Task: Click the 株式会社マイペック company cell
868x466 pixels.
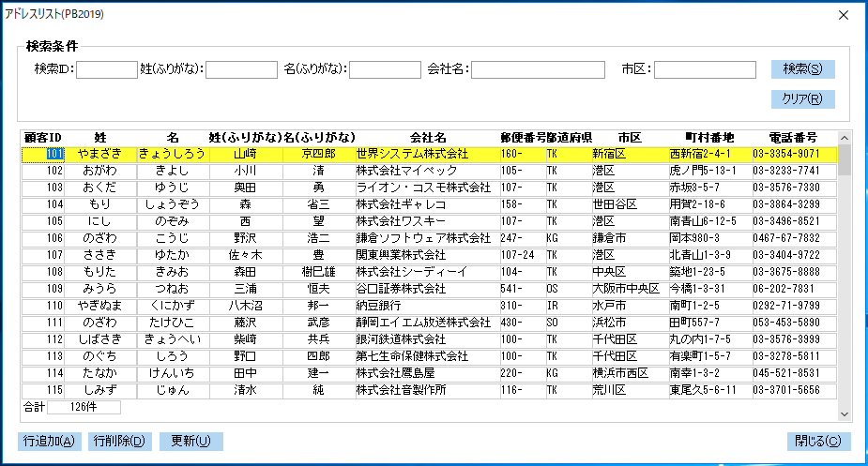Action: click(427, 171)
